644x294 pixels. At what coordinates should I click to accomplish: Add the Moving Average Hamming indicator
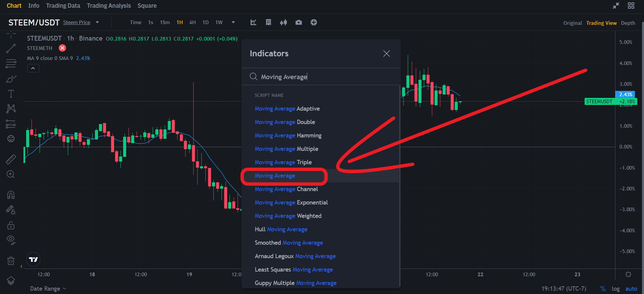click(288, 135)
